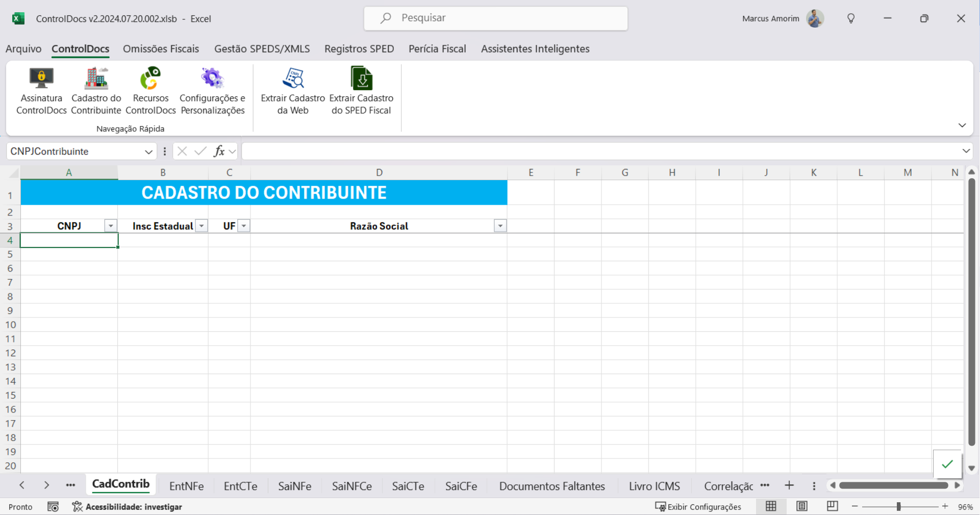980x515 pixels.
Task: Switch to Page Break Preview view
Action: 832,506
